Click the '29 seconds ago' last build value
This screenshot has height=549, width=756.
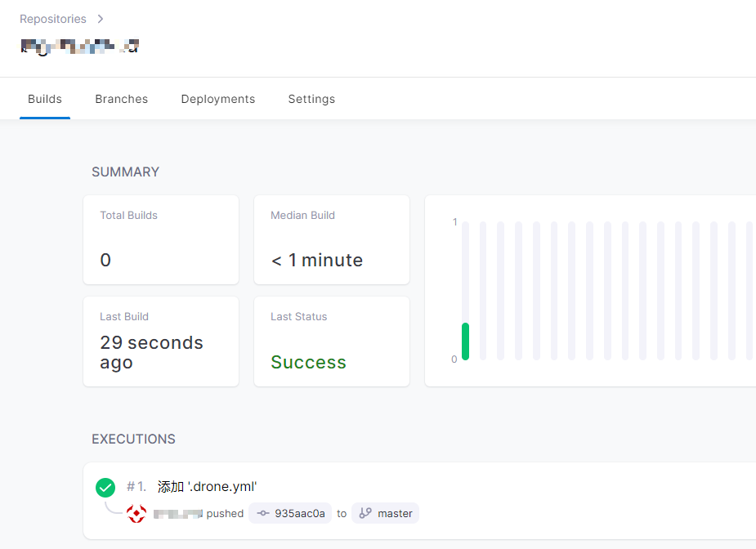(x=151, y=352)
